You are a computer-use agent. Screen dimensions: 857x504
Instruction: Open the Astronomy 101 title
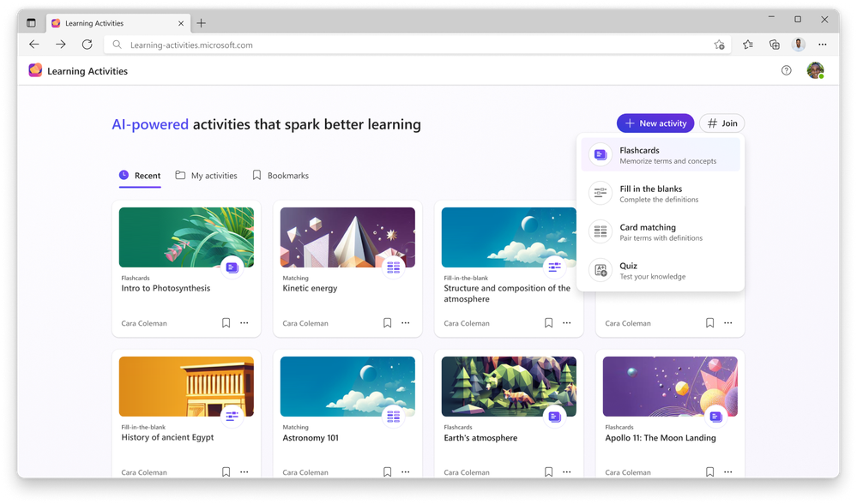click(311, 438)
